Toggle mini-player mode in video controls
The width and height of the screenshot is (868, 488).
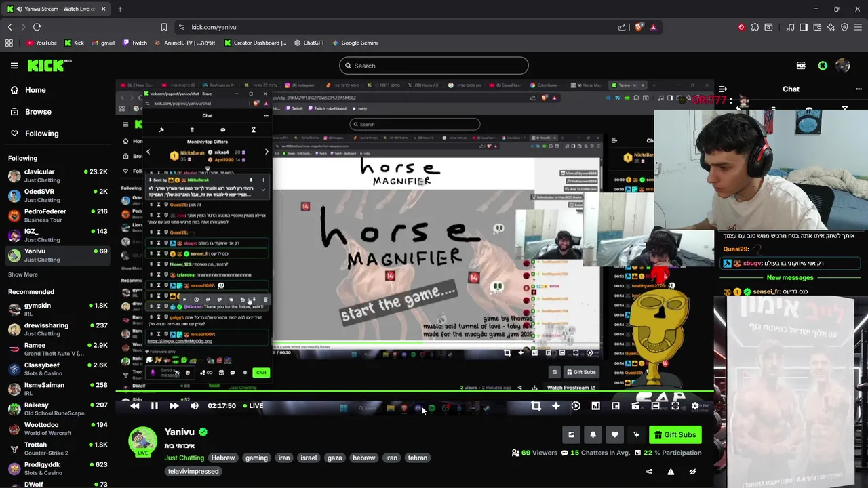click(616, 406)
